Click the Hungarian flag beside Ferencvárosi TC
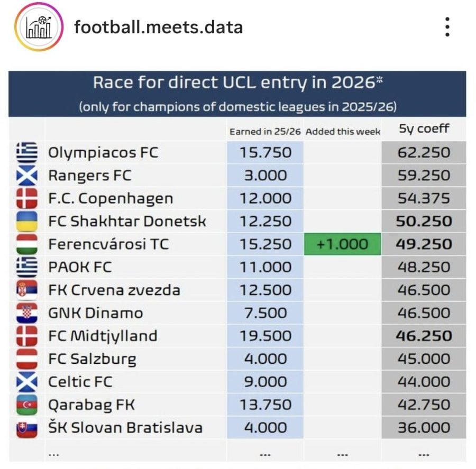476x469 pixels. pyautogui.click(x=27, y=244)
